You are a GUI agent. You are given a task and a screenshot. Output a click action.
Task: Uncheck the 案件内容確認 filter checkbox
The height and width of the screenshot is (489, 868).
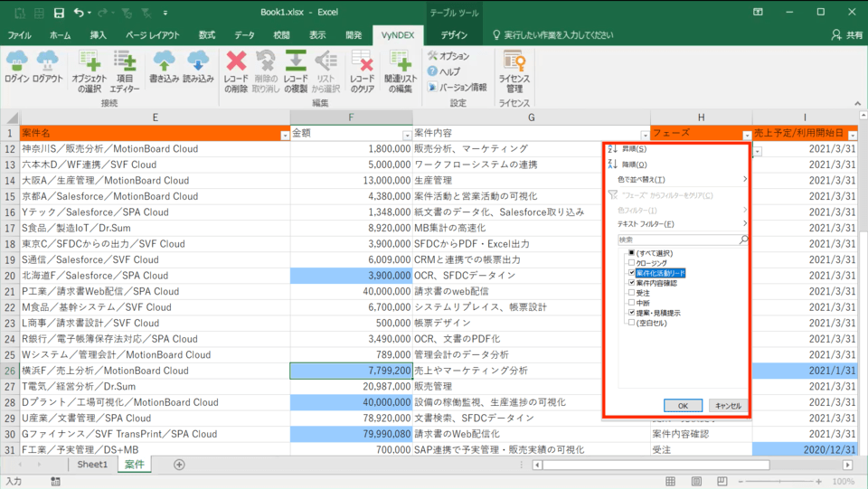(631, 282)
